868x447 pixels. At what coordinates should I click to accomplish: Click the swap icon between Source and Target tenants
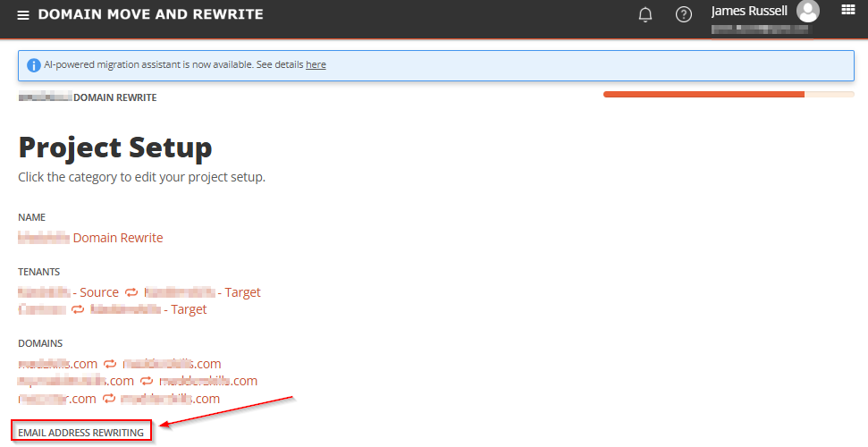click(x=131, y=292)
